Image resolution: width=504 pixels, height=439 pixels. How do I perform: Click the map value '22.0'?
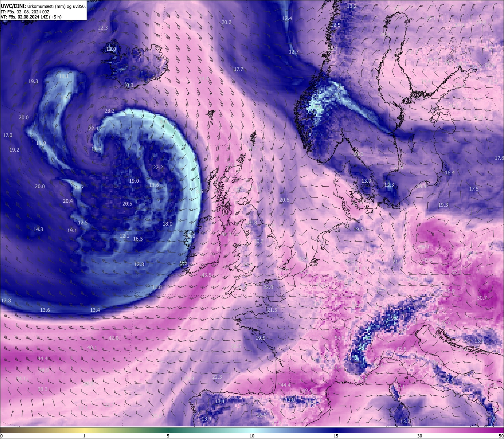(x=268, y=287)
